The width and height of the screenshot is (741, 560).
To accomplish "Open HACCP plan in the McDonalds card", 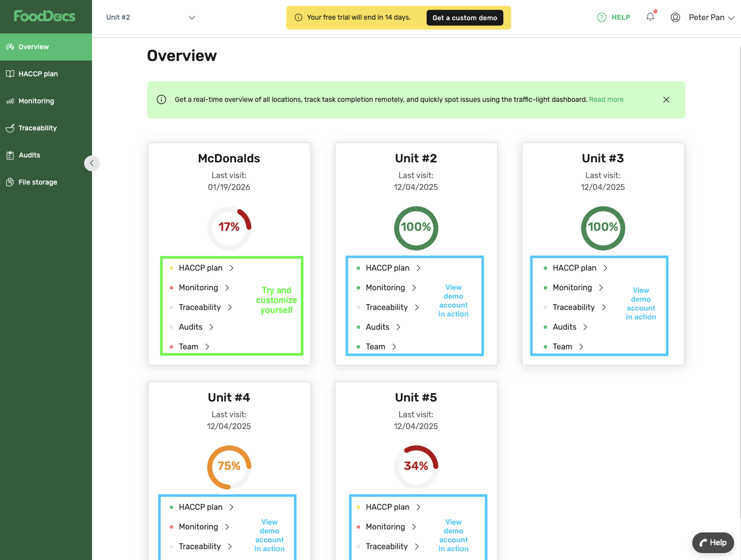I will (206, 268).
